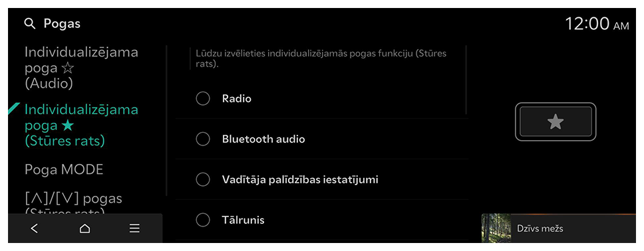
Task: Open the hamburger menu icon
Action: click(134, 228)
